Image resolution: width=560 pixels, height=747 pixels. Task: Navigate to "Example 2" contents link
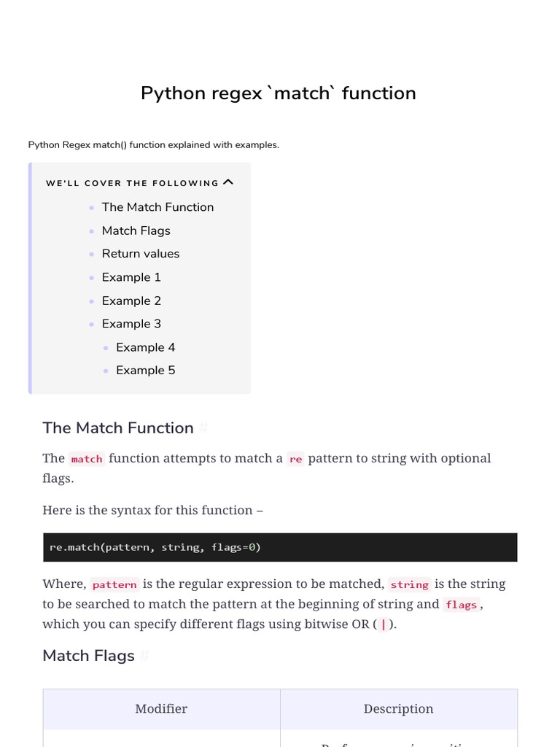(131, 301)
